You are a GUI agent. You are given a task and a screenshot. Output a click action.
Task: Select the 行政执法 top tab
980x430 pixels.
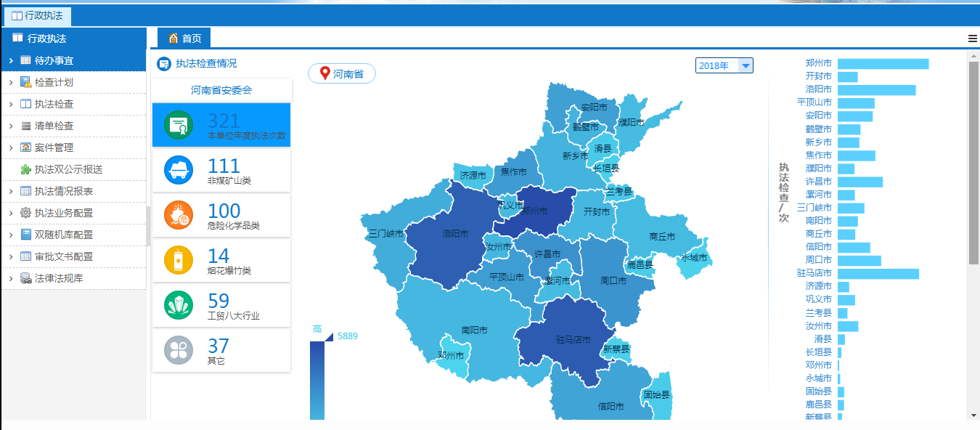pos(37,15)
